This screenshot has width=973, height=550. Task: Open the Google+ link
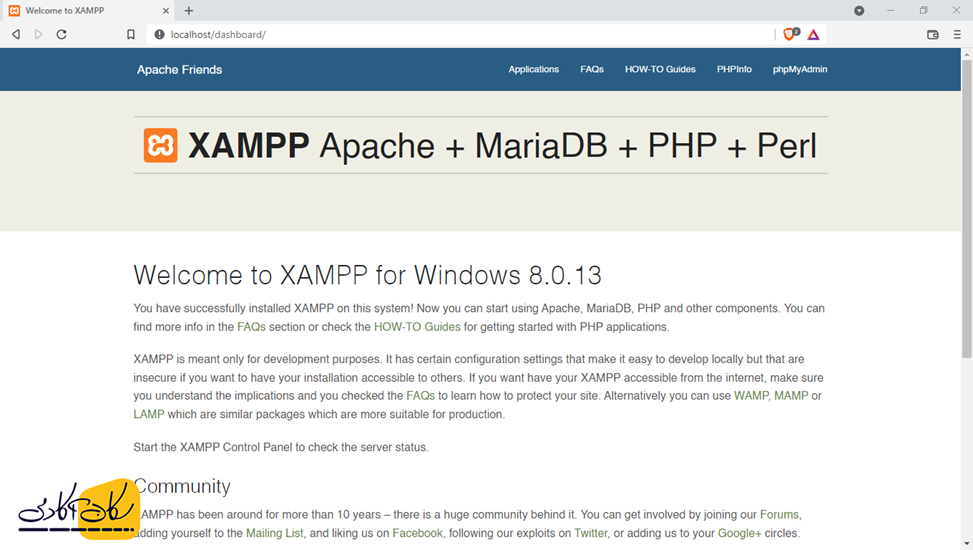click(740, 533)
